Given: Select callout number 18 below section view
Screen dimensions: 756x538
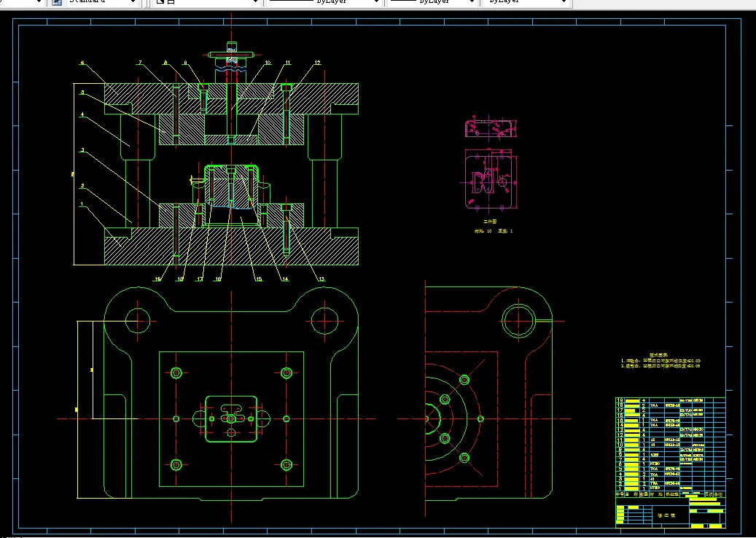Looking at the screenshot, I should point(180,279).
